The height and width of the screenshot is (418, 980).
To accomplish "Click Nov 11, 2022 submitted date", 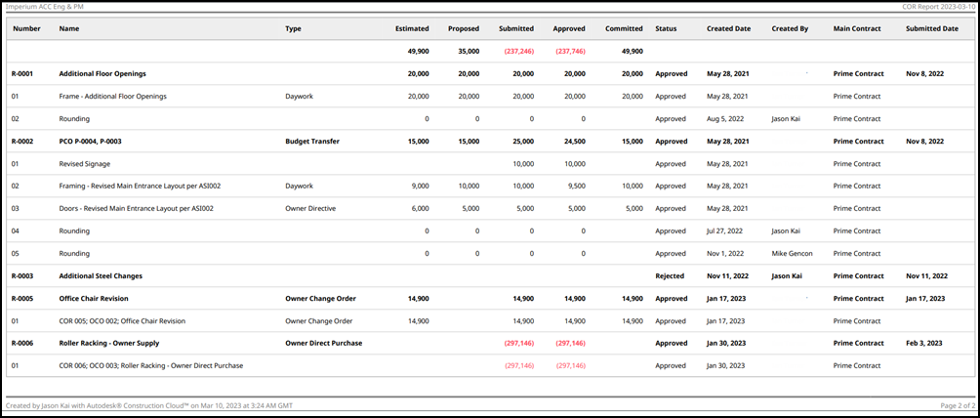I will 927,276.
